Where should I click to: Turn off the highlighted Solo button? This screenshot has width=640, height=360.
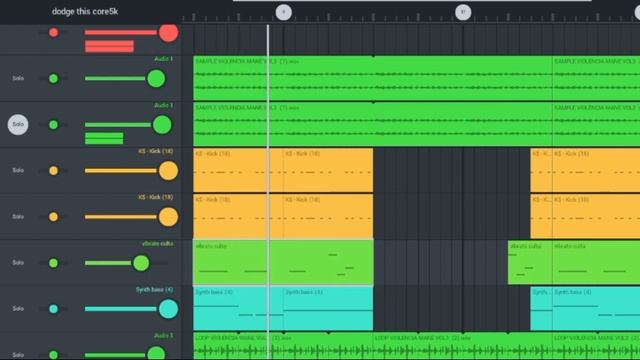(18, 124)
